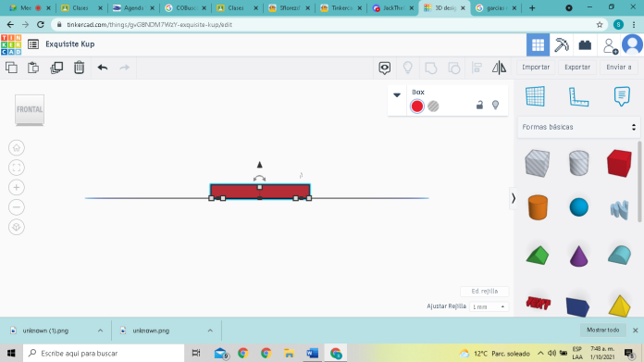
Task: Open File Explorer from the taskbar
Action: tap(289, 353)
